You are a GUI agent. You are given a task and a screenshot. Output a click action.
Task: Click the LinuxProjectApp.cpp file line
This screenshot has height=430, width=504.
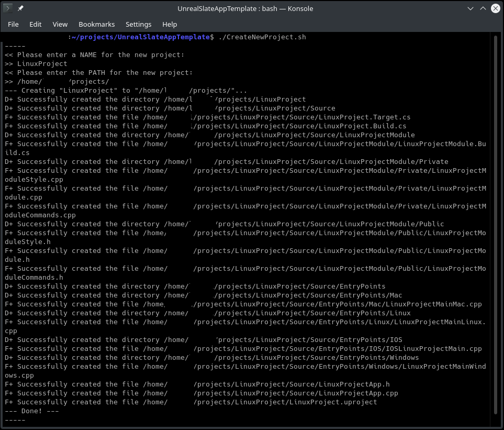pos(201,393)
